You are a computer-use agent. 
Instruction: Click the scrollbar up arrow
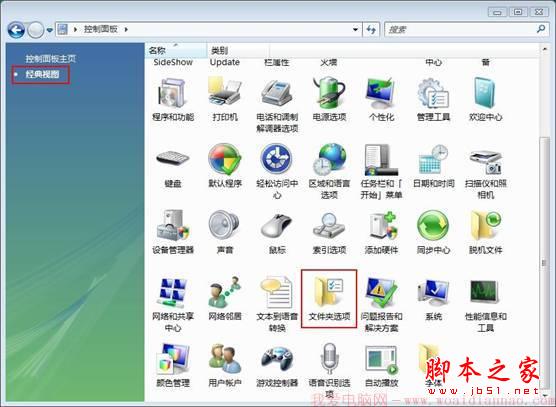click(545, 49)
